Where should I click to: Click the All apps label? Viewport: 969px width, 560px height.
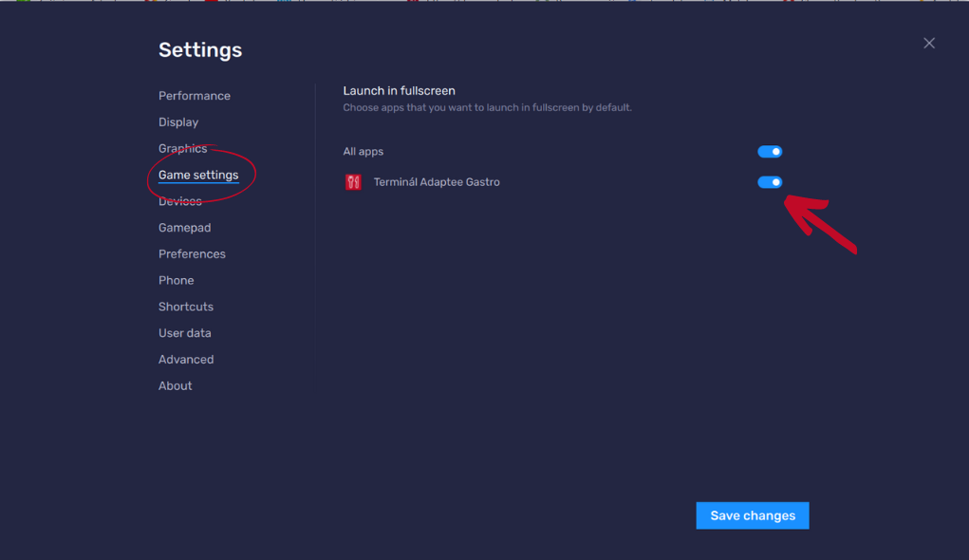[x=363, y=152]
